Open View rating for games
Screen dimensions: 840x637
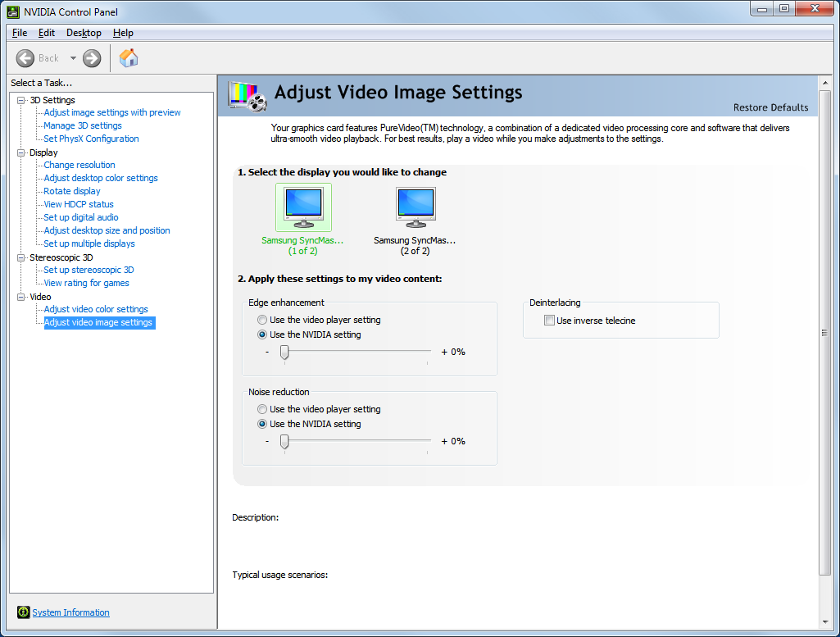[x=86, y=283]
